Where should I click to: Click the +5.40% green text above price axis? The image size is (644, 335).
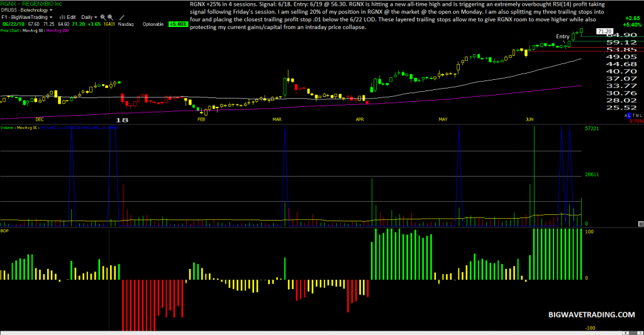(633, 25)
